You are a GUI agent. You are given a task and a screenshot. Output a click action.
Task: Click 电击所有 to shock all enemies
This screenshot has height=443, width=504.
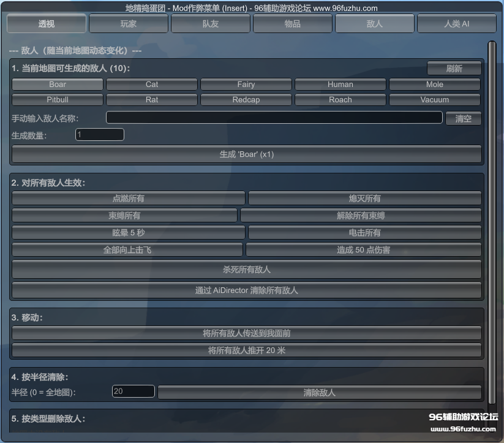365,233
